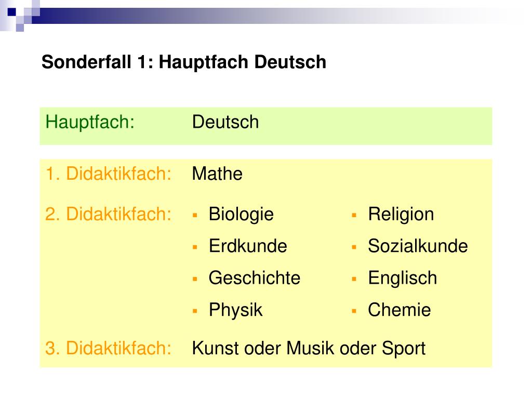Choose the Geschichte list item
This screenshot has width=532, height=399.
(x=255, y=278)
